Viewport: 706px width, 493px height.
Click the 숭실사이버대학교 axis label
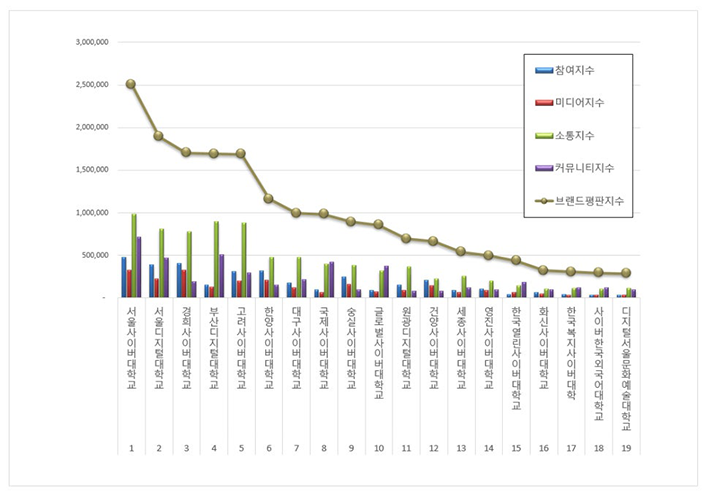click(351, 348)
